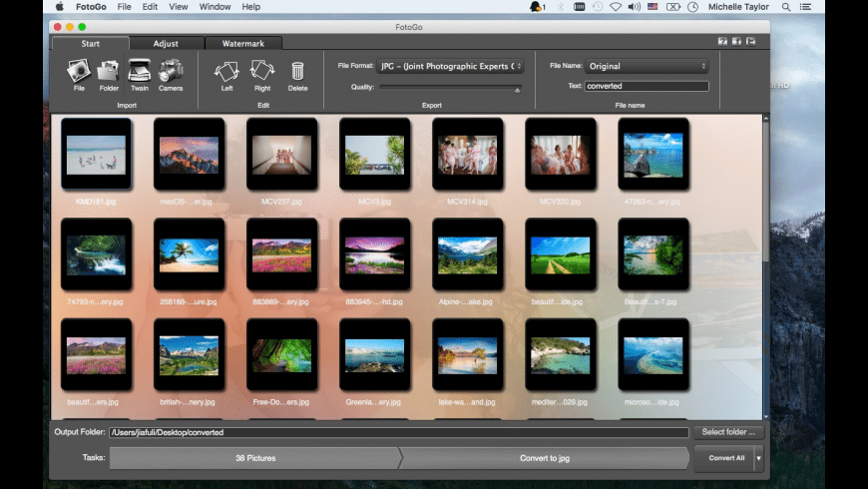Open the Notification Center list icon

805,7
